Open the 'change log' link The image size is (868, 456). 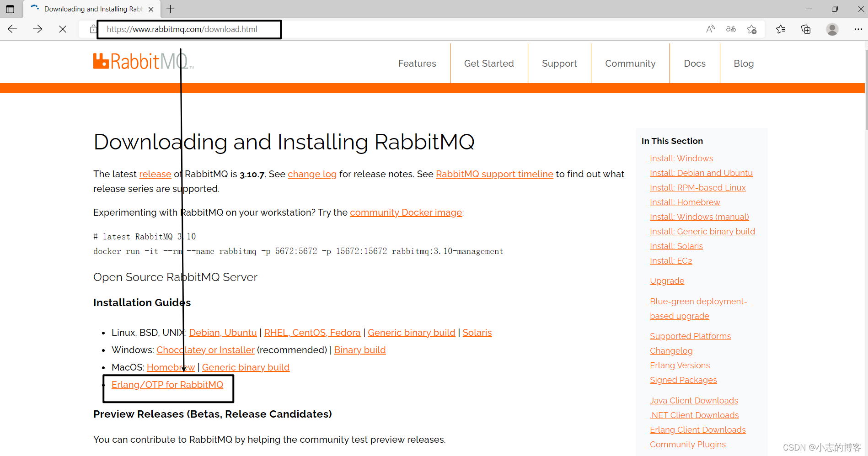312,174
